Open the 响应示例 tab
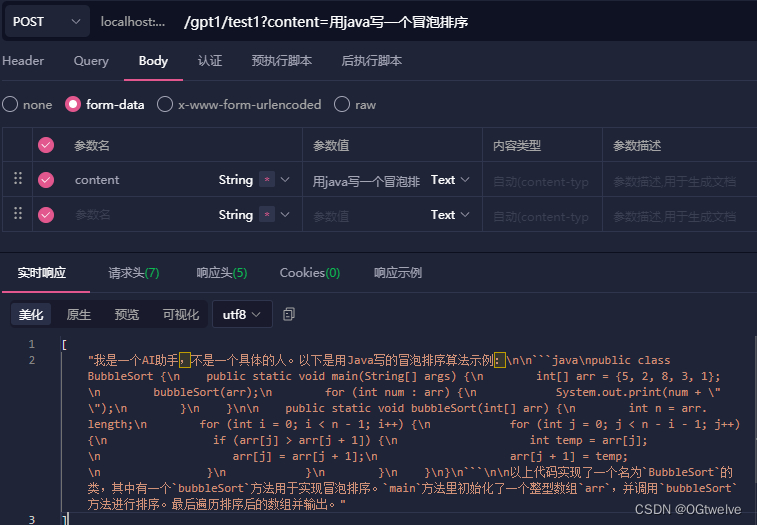The image size is (757, 525). pos(398,273)
